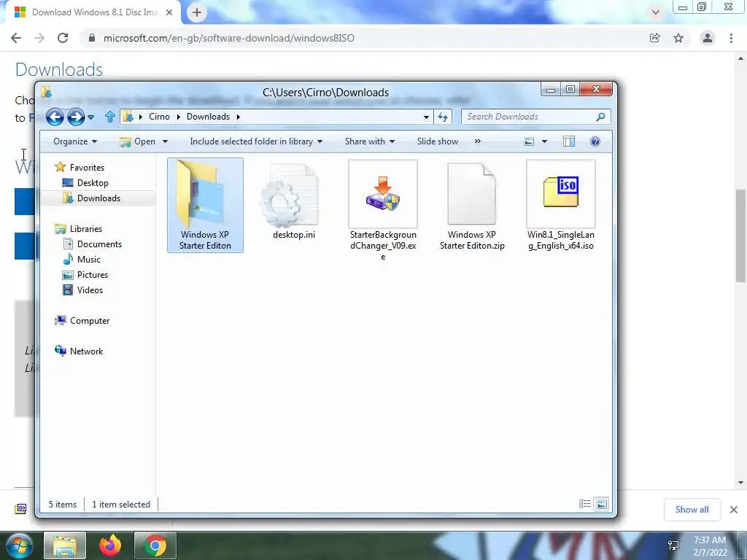Image resolution: width=747 pixels, height=560 pixels.
Task: Open the Share with menu
Action: 370,141
